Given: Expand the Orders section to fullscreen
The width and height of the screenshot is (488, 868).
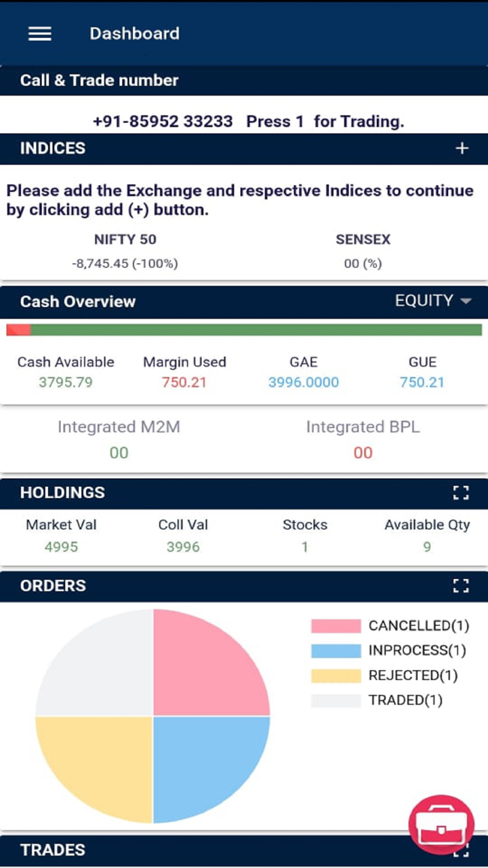Looking at the screenshot, I should [x=461, y=586].
